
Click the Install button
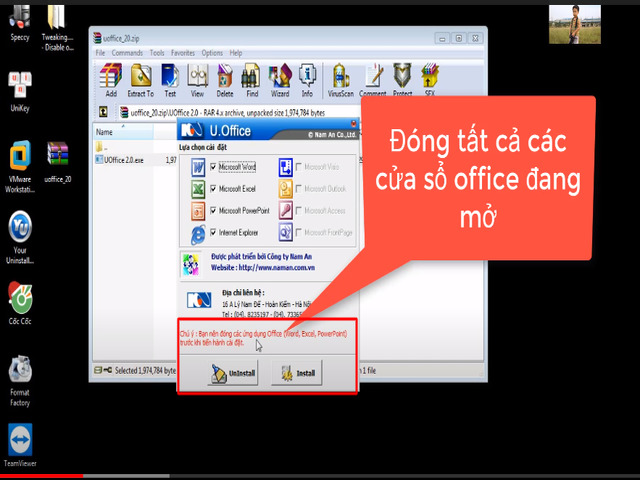[x=297, y=373]
